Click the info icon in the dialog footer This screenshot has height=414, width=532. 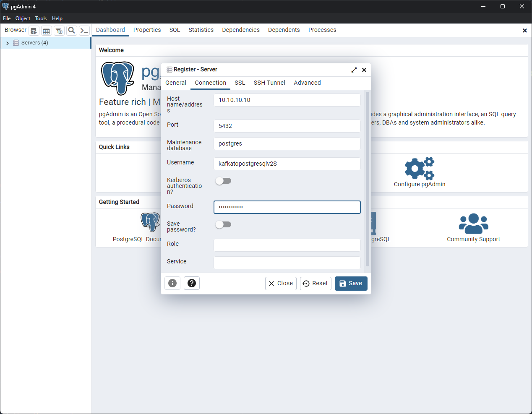click(172, 283)
